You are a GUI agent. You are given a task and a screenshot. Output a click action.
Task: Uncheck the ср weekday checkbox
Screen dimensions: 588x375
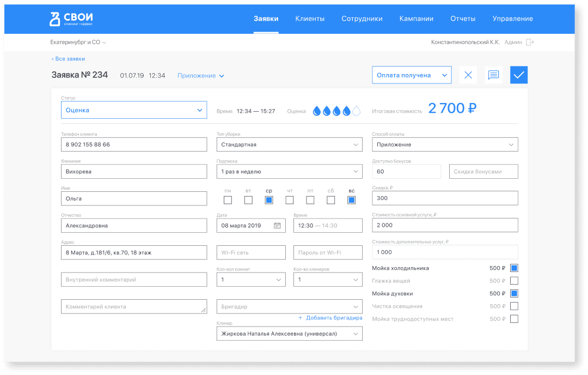click(x=269, y=200)
